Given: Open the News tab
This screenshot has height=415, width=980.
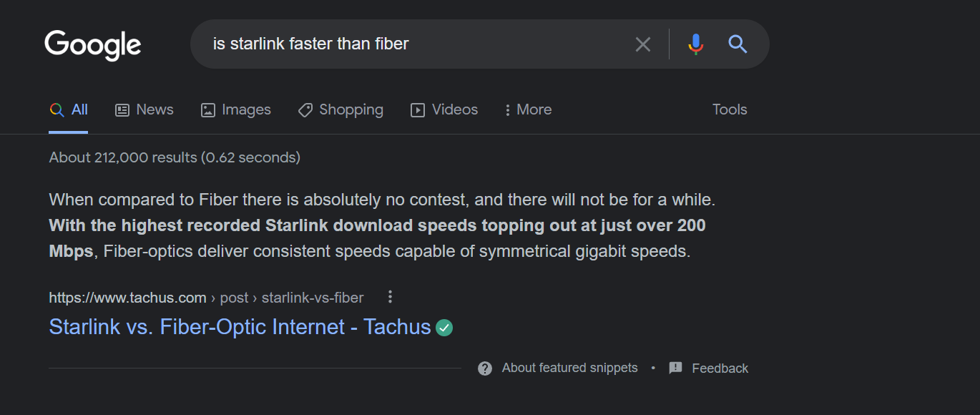Looking at the screenshot, I should [144, 109].
